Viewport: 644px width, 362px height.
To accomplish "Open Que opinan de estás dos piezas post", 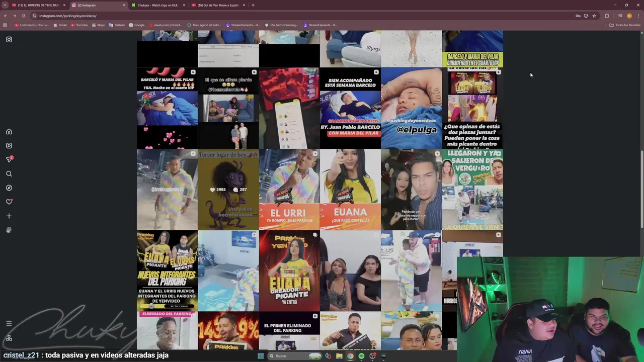I will (472, 108).
